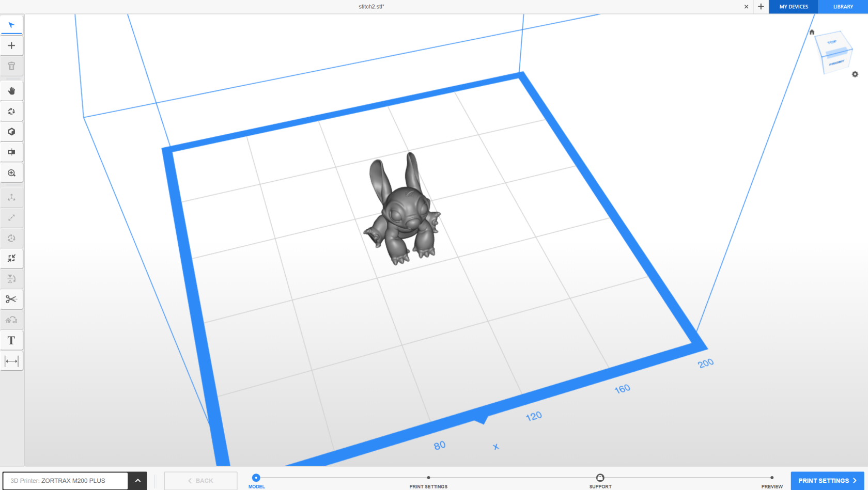Activate the hand pan tool
This screenshot has width=868, height=490.
coord(11,91)
